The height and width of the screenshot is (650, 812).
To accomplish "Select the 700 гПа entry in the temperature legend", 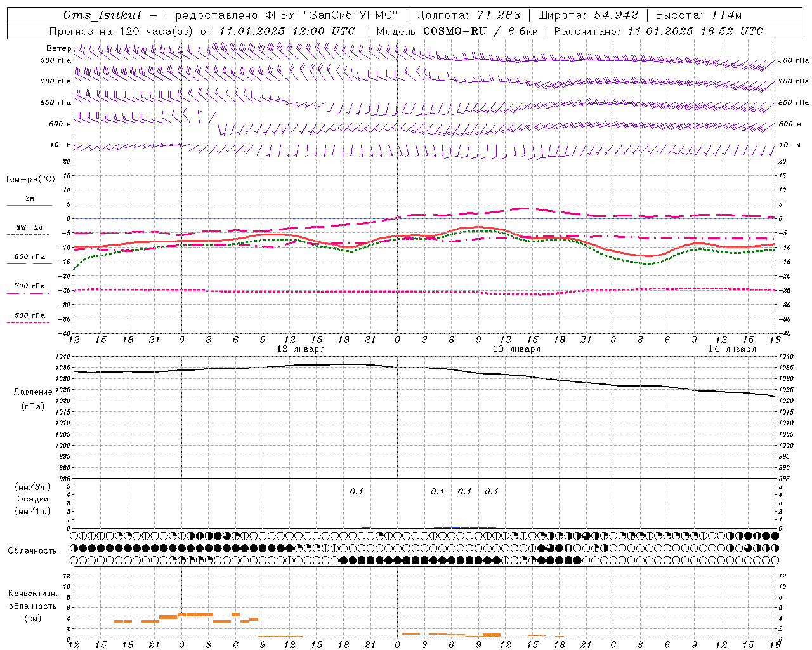I will tap(30, 286).
